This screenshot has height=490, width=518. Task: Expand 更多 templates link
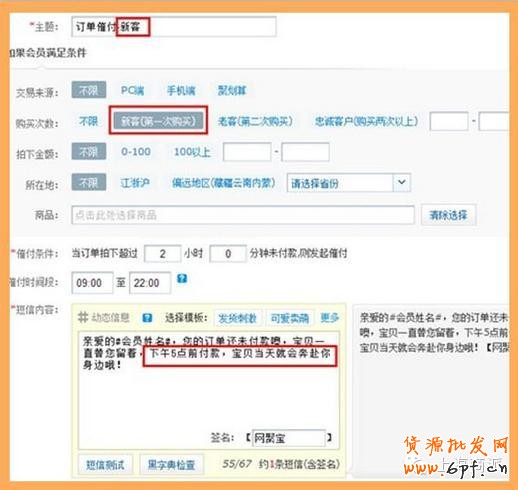pos(329,318)
